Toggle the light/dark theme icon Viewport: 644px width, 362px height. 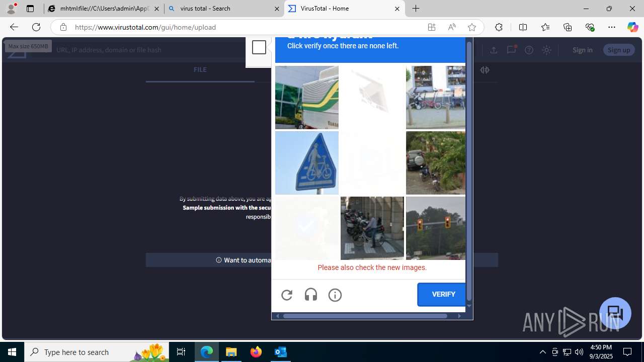[546, 50]
